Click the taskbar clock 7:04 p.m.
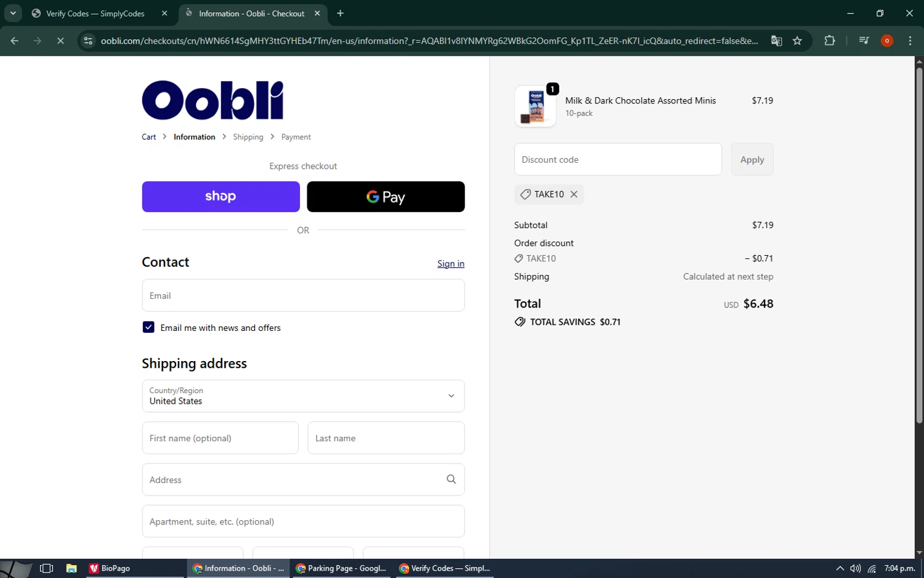 click(x=899, y=568)
